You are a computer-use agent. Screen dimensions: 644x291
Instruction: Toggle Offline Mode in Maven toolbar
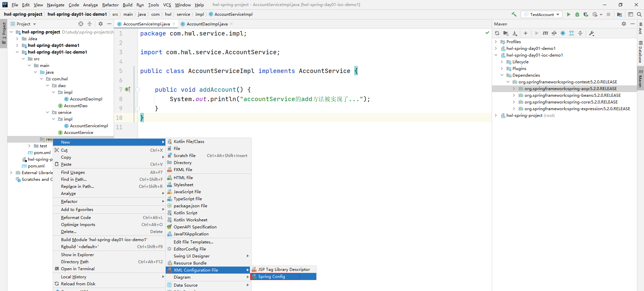pos(554,33)
